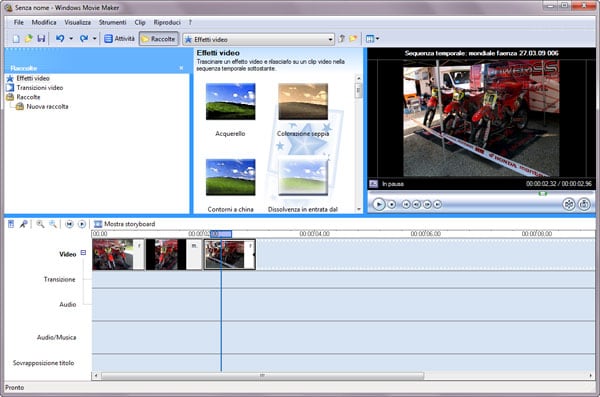The image size is (600, 397).
Task: Undo the last action
Action: (60, 39)
